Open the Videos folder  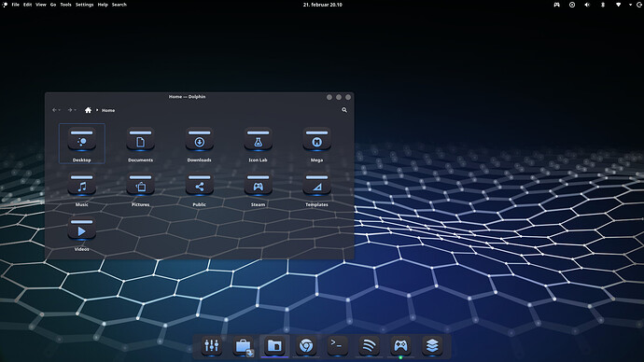pyautogui.click(x=82, y=229)
